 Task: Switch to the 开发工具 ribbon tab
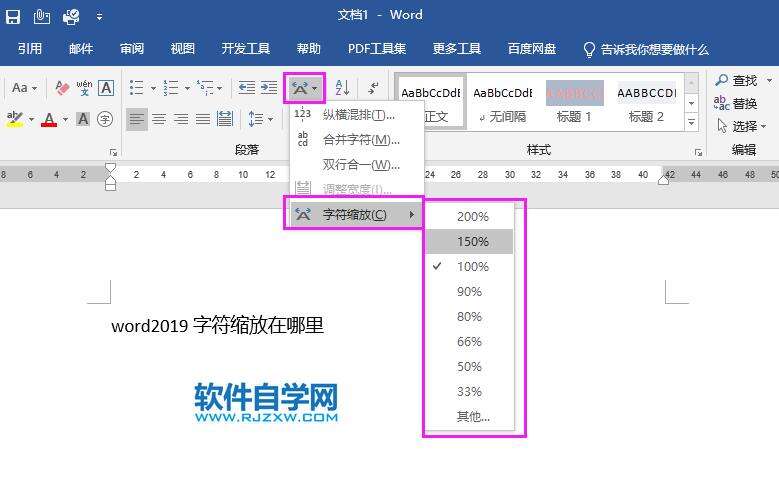[245, 49]
